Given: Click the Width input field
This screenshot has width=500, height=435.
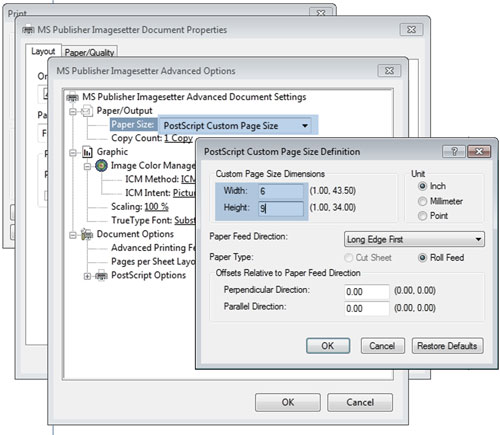Looking at the screenshot, I should (x=281, y=191).
